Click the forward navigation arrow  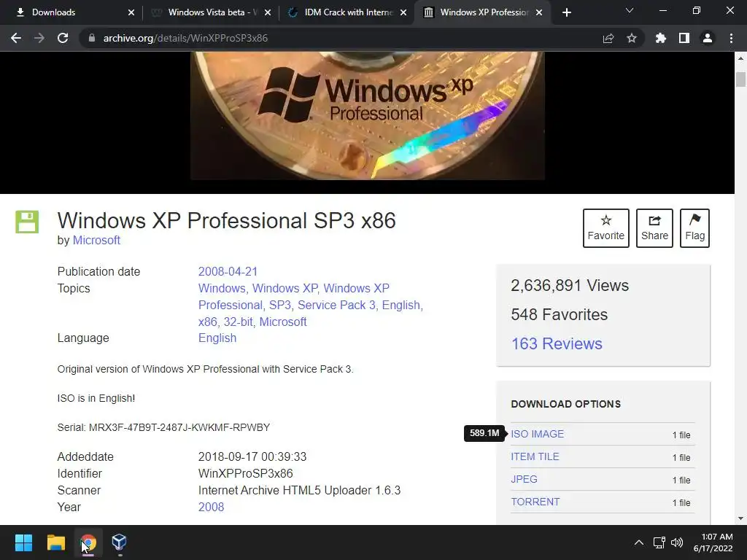pyautogui.click(x=39, y=38)
